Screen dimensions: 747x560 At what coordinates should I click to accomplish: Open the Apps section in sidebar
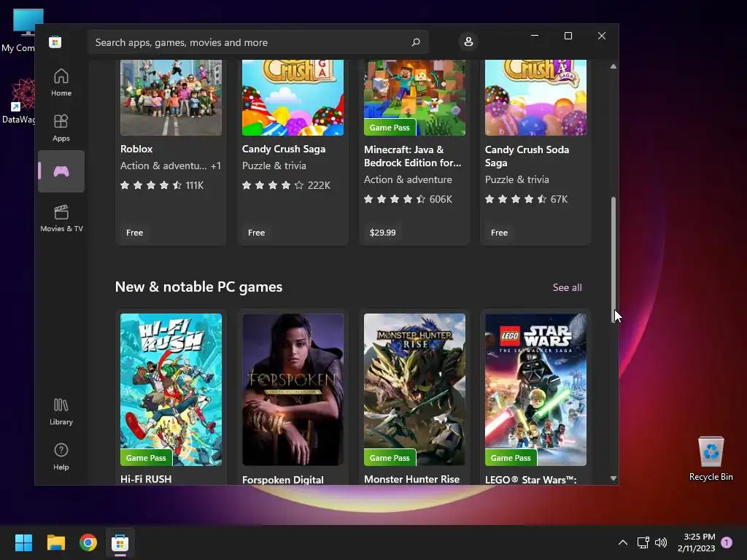(61, 128)
